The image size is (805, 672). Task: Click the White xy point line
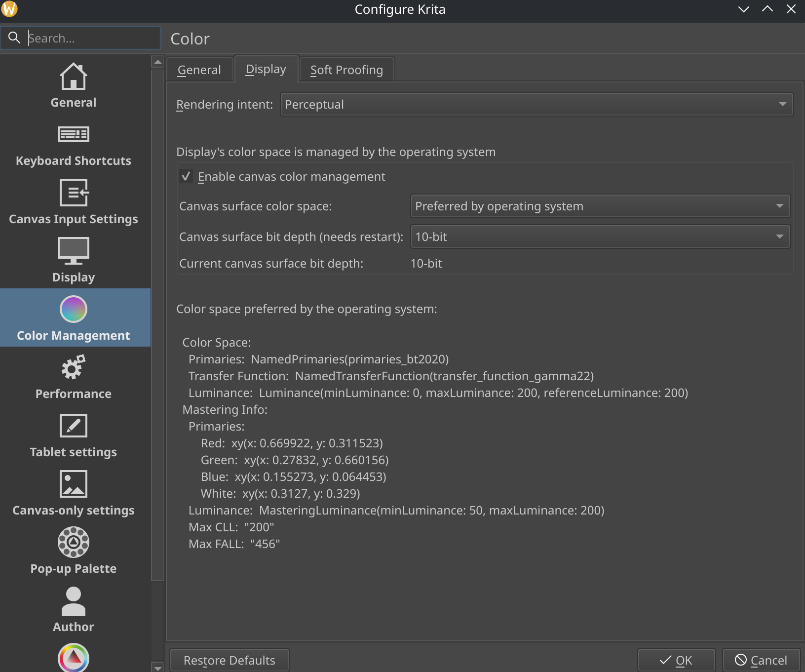click(x=280, y=493)
